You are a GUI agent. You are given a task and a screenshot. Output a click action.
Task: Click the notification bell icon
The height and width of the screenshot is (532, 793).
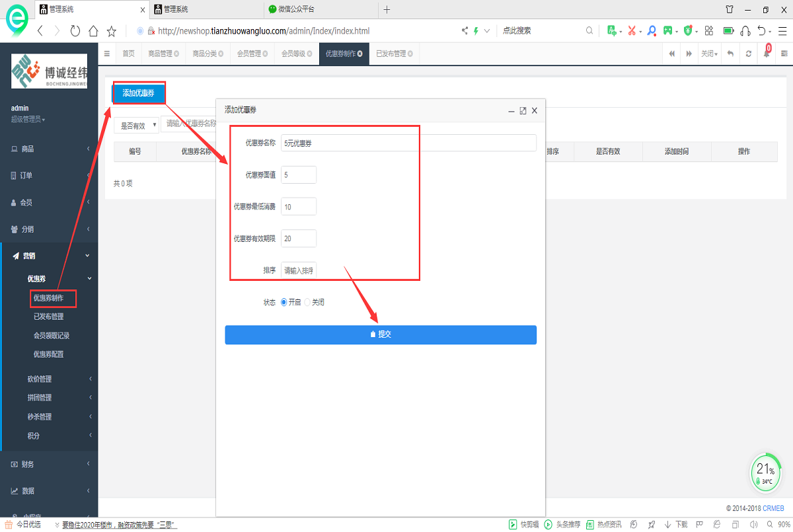pyautogui.click(x=767, y=54)
